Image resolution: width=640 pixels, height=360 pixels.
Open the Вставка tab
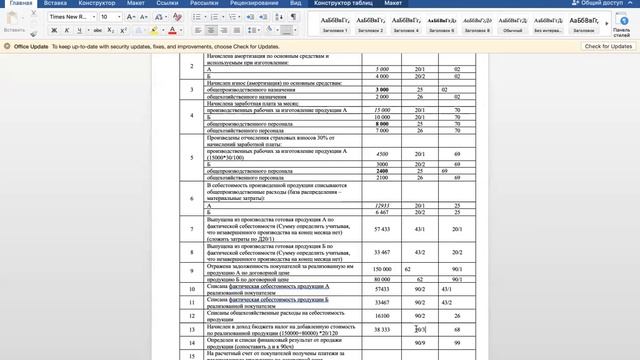[x=55, y=3]
